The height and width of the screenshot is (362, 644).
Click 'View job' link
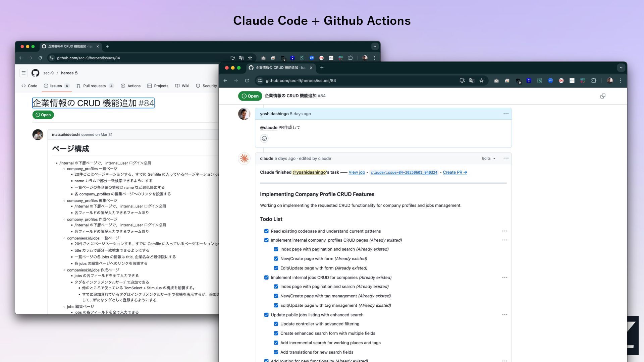click(357, 172)
